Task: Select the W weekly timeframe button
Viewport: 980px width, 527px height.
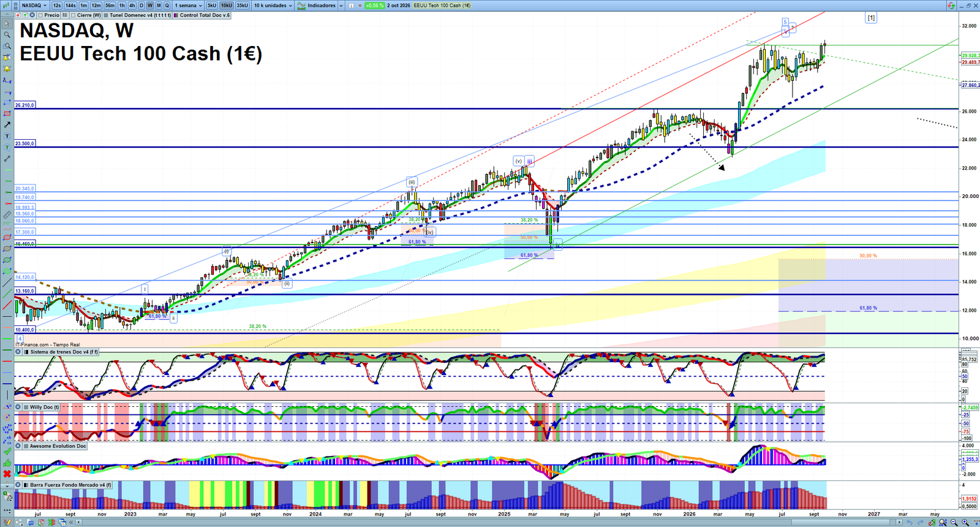Action: pos(150,6)
